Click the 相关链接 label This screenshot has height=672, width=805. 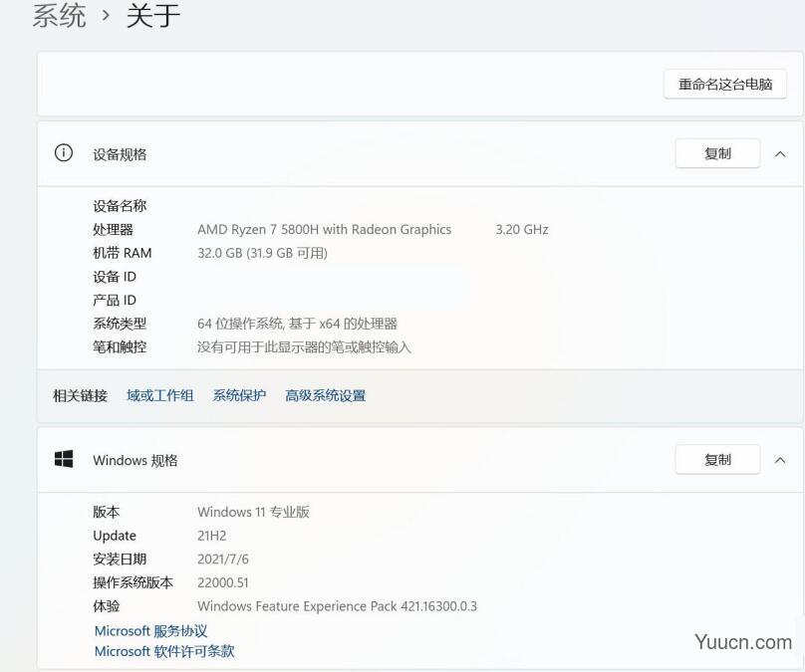80,395
